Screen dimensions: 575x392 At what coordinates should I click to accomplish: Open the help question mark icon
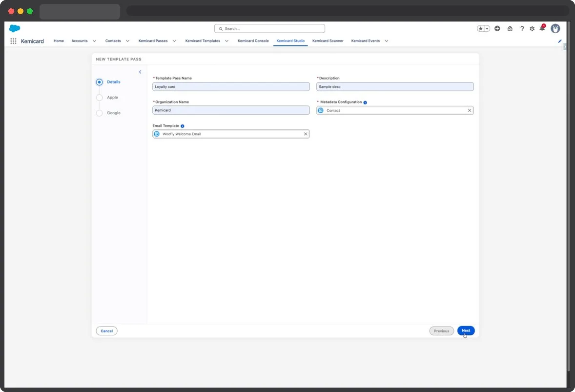(522, 29)
